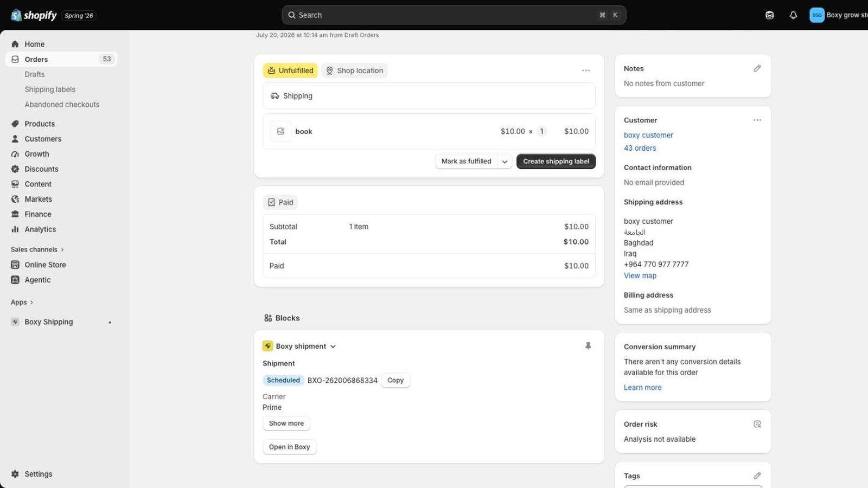Edit tags using the pencil icon

pos(757,476)
